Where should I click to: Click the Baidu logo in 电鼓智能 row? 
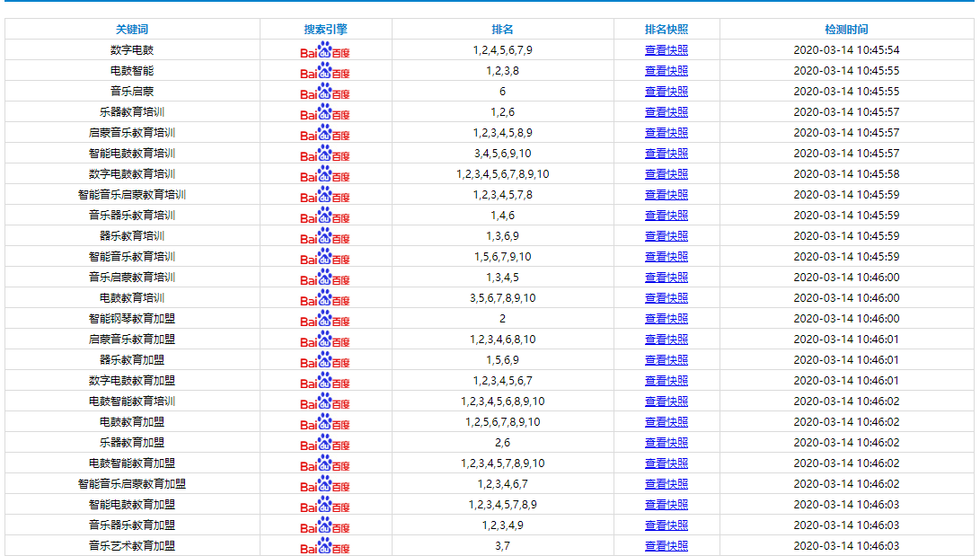click(x=325, y=71)
